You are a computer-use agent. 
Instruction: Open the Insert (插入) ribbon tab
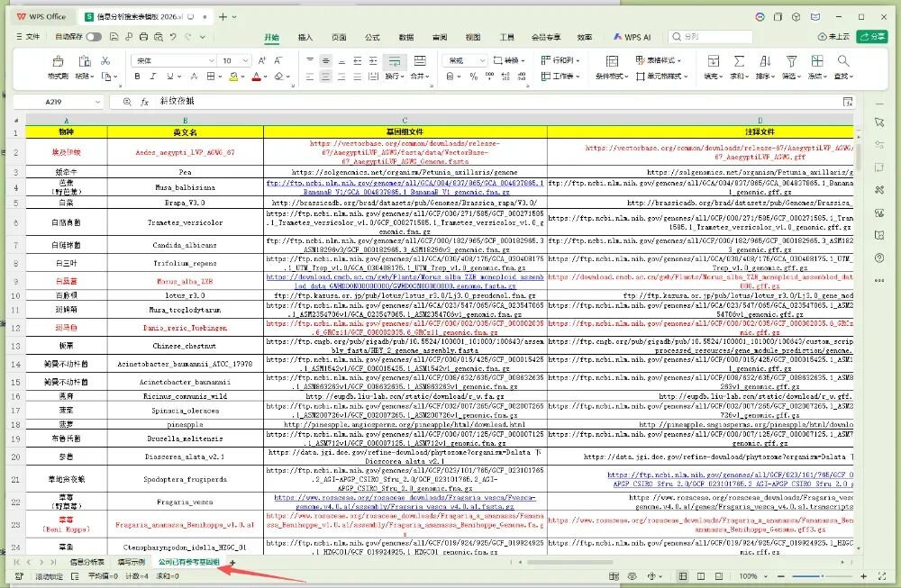(x=305, y=37)
